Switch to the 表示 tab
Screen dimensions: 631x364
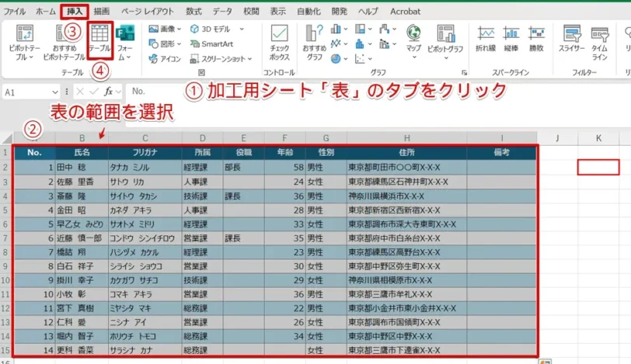pyautogui.click(x=277, y=11)
